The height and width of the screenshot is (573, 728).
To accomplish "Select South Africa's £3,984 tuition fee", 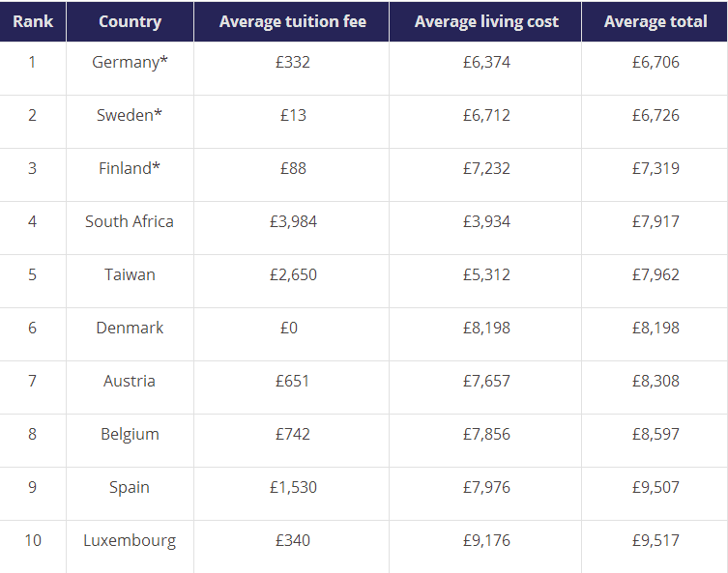I will click(x=293, y=221).
